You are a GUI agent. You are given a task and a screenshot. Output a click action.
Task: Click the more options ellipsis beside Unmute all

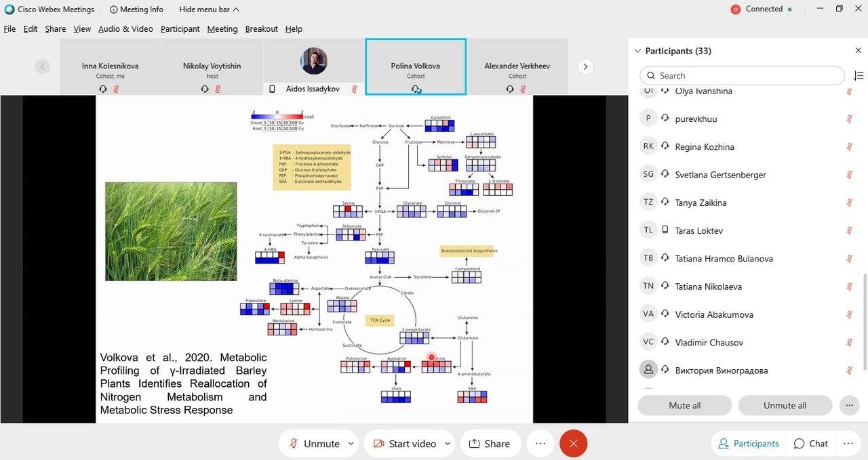click(849, 405)
